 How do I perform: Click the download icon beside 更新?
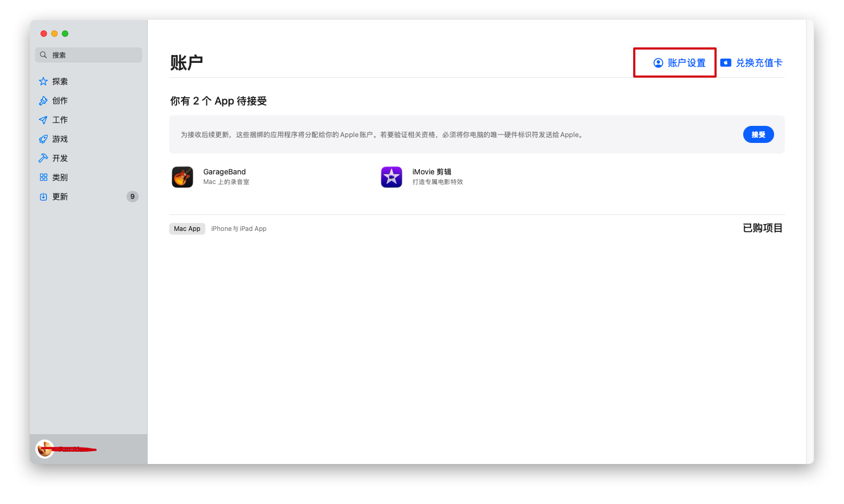click(43, 197)
